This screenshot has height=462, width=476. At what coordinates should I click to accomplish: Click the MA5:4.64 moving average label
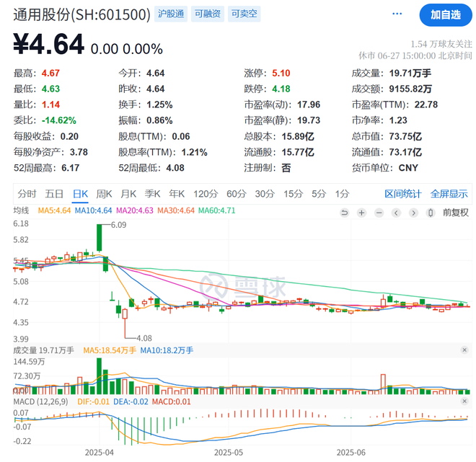coord(54,210)
